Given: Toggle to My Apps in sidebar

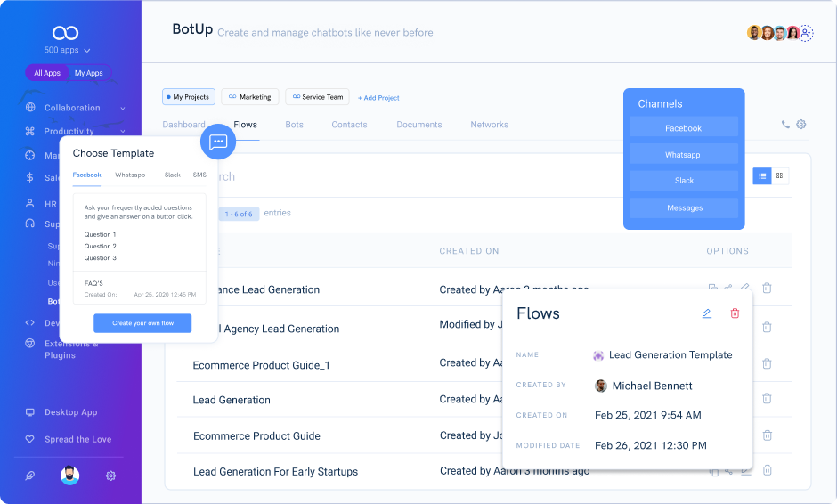Looking at the screenshot, I should pyautogui.click(x=88, y=73).
